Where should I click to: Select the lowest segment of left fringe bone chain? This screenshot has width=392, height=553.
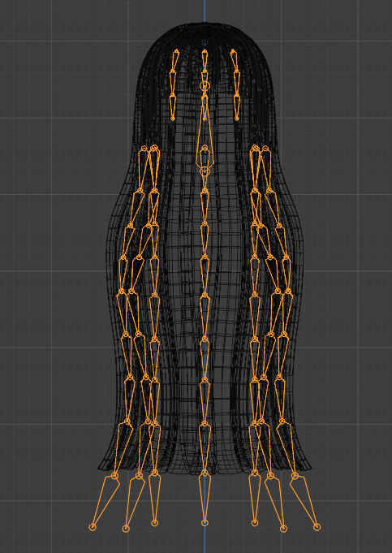[173, 107]
